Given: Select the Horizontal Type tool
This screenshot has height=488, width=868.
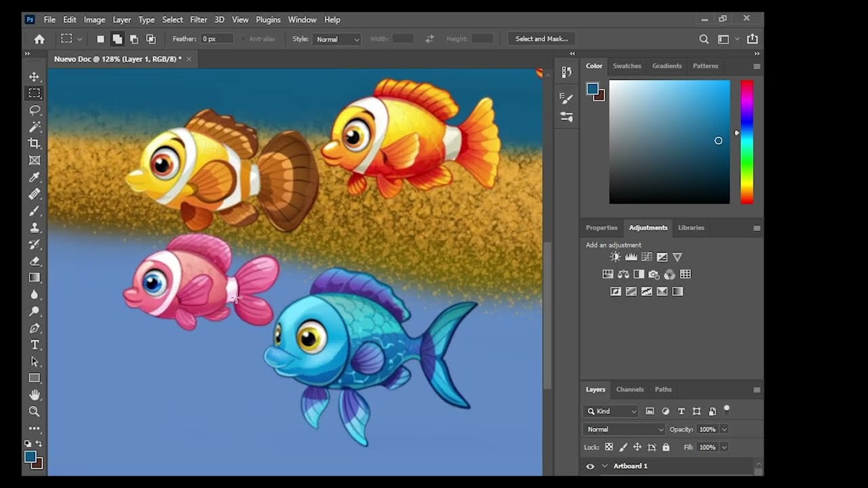Looking at the screenshot, I should 35,345.
